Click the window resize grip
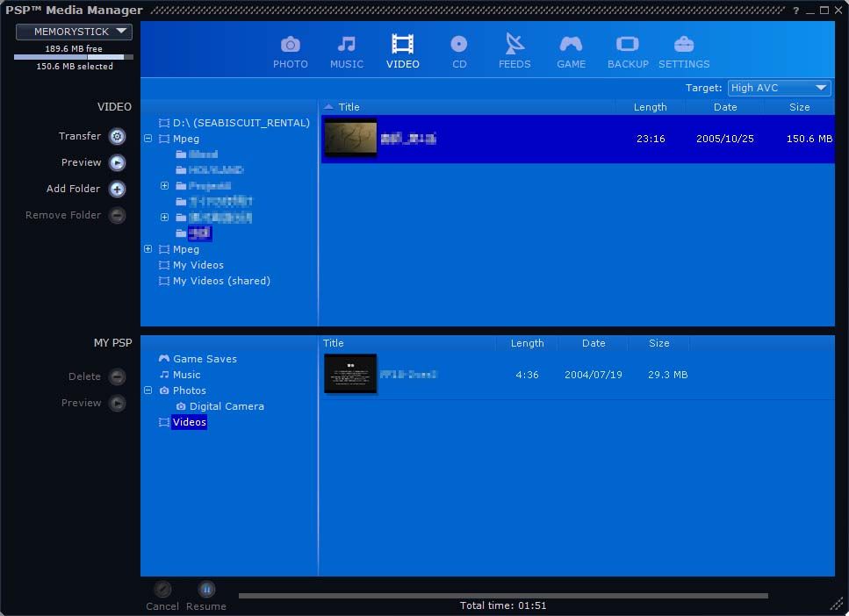Screen dimensions: 849x616 (x=837, y=604)
